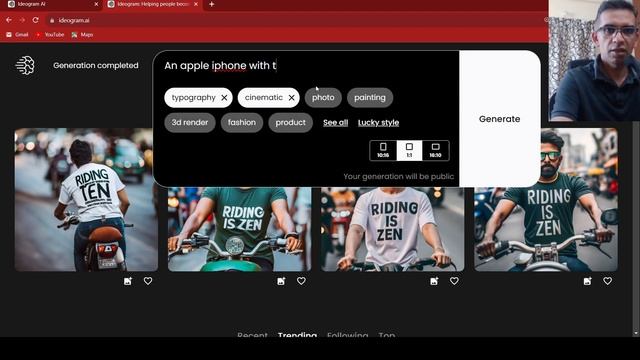Open the green shirt Riding Is Zen image
This screenshot has width=640, height=360.
point(240,229)
